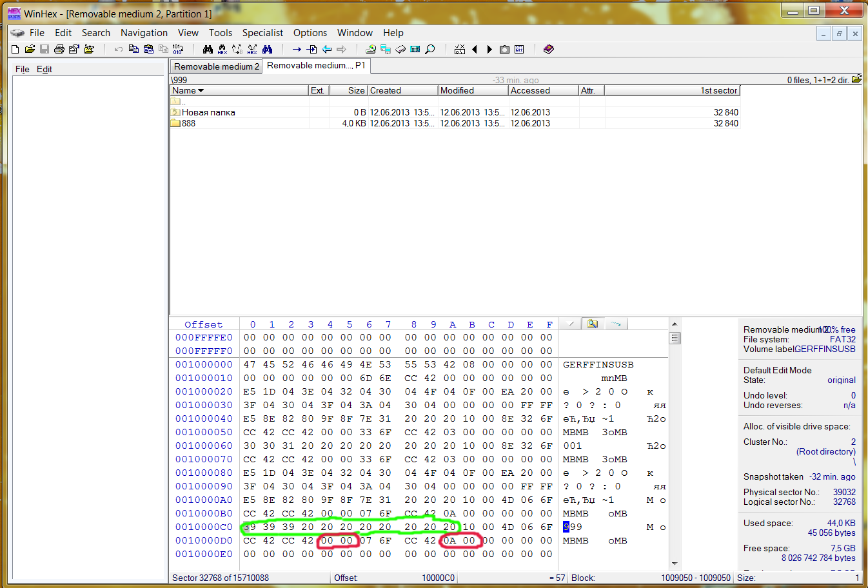The height and width of the screenshot is (588, 868).
Task: Open the View menu
Action: tap(188, 33)
